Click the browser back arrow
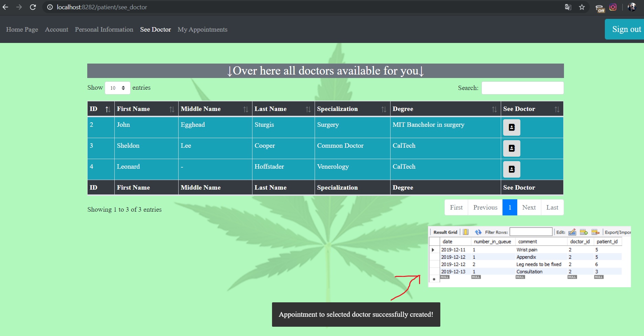644x336 pixels. (5, 7)
